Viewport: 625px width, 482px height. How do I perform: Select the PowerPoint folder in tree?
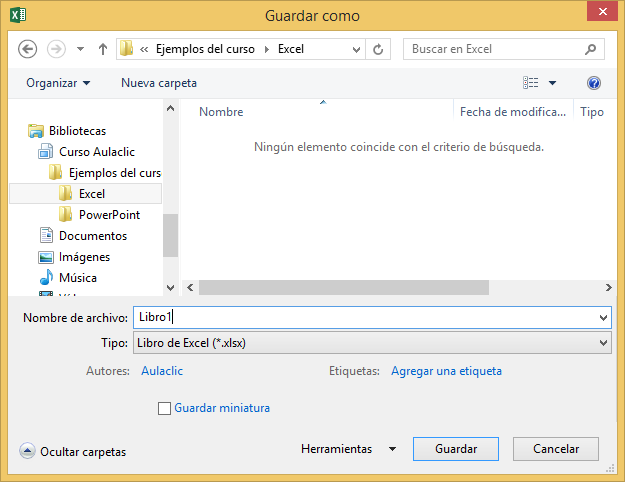109,215
